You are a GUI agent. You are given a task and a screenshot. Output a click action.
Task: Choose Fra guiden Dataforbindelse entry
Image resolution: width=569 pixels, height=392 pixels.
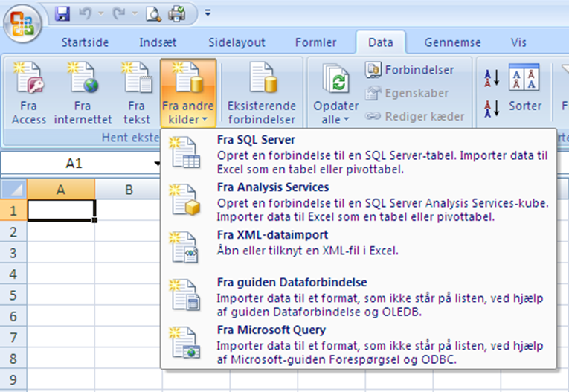(359, 297)
